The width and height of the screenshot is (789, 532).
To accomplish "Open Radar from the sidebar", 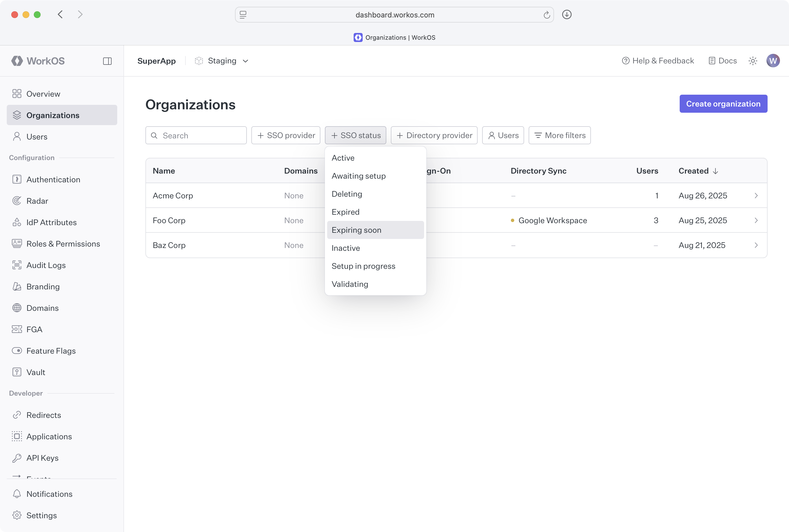I will click(x=37, y=201).
